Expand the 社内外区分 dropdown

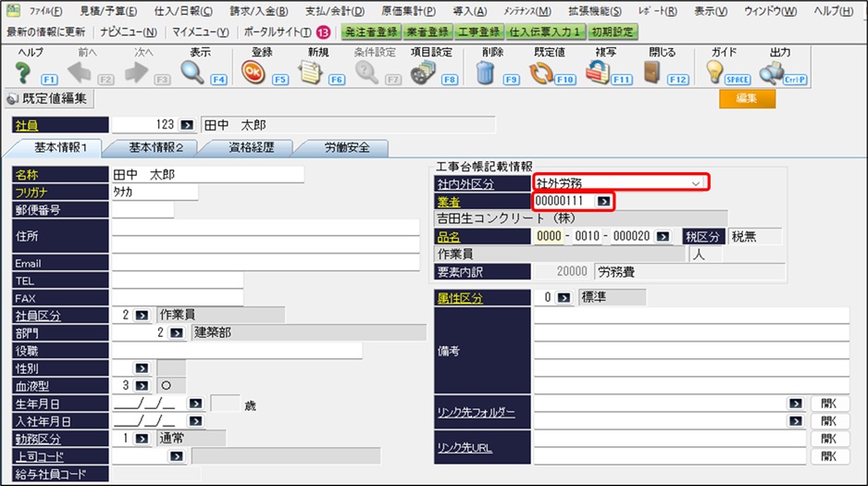[696, 183]
